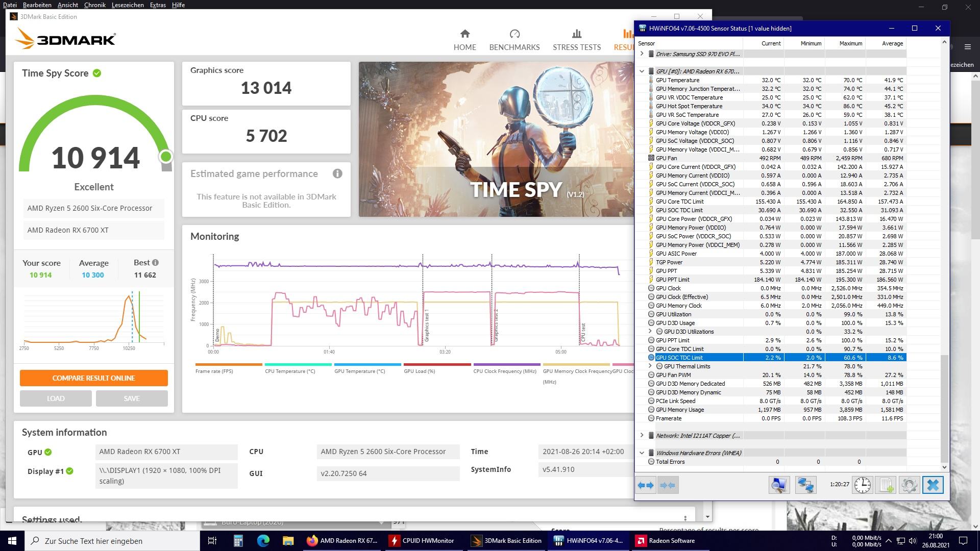Click the taskbar search box

[112, 541]
